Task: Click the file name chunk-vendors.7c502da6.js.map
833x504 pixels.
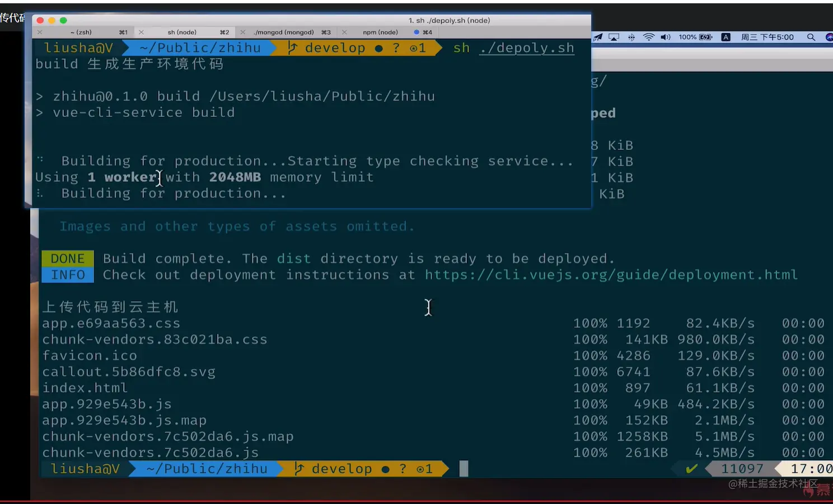Action: 168,437
